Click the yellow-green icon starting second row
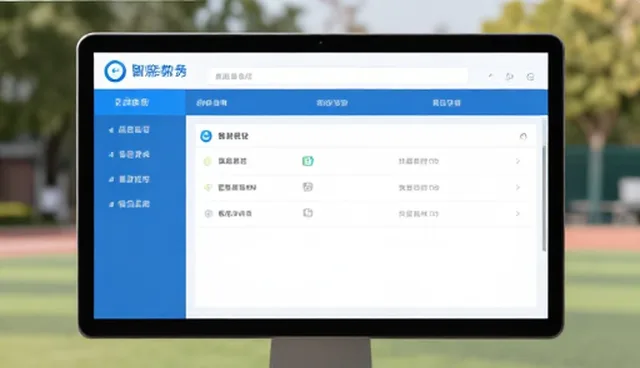 pyautogui.click(x=208, y=188)
